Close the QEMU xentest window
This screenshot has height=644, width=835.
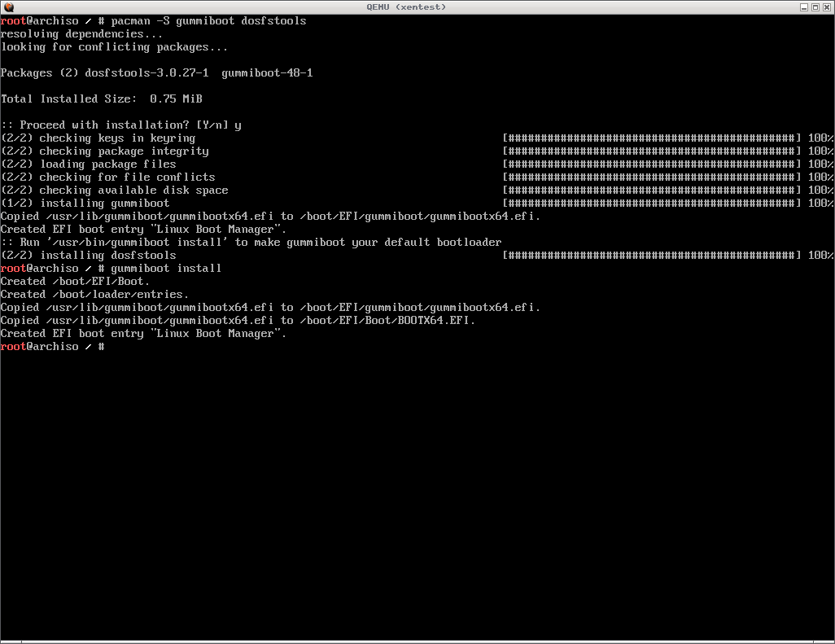(x=827, y=7)
